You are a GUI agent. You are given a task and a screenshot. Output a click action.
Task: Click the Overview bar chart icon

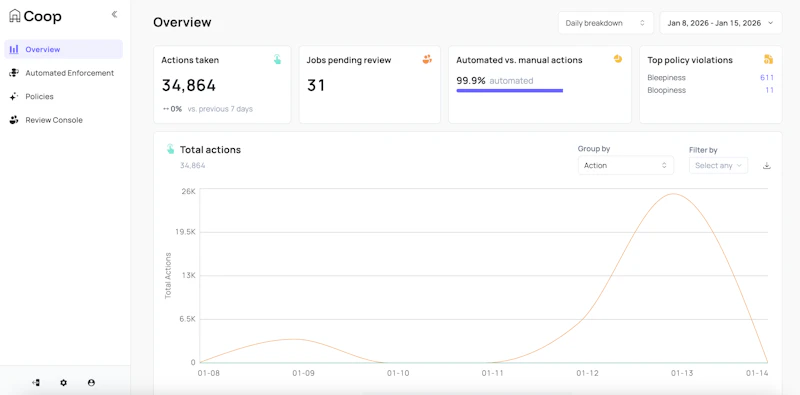pyautogui.click(x=14, y=50)
